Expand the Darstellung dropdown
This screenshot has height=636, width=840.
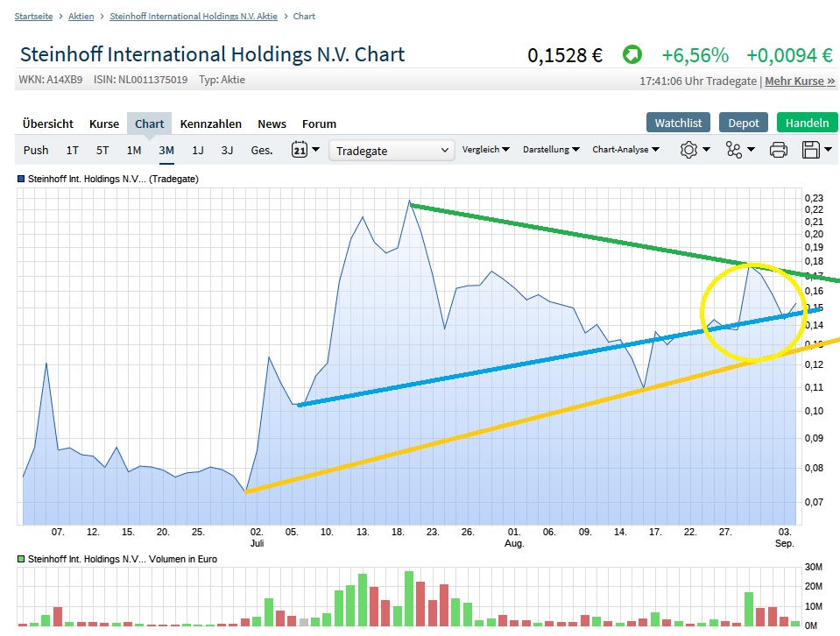pyautogui.click(x=551, y=150)
